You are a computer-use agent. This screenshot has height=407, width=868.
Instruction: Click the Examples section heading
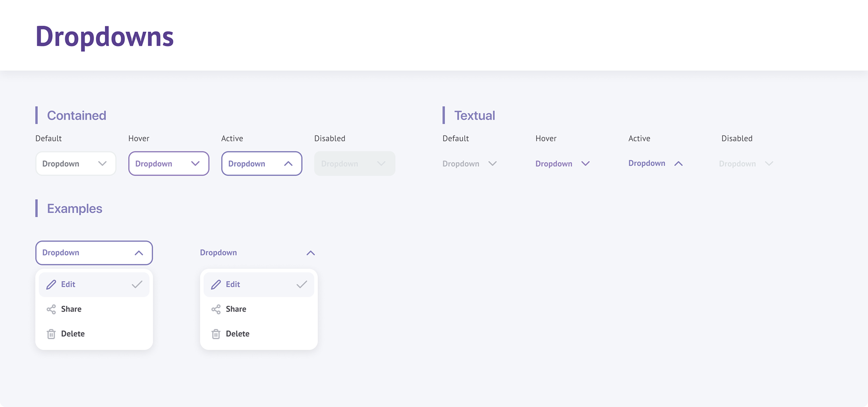pos(75,209)
